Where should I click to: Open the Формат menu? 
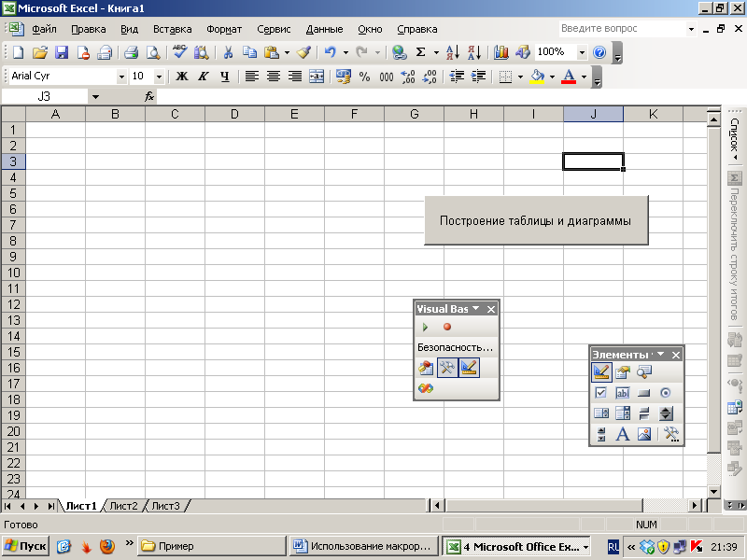pos(224,29)
